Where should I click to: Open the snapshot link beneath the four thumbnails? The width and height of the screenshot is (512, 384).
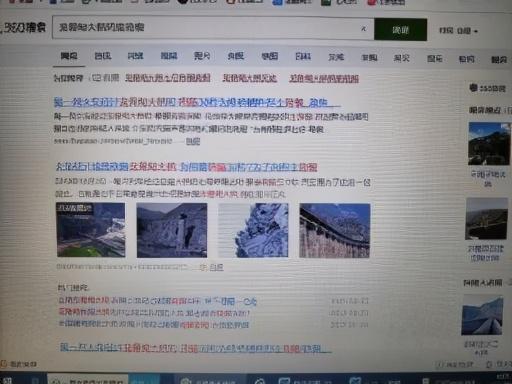tap(216, 267)
